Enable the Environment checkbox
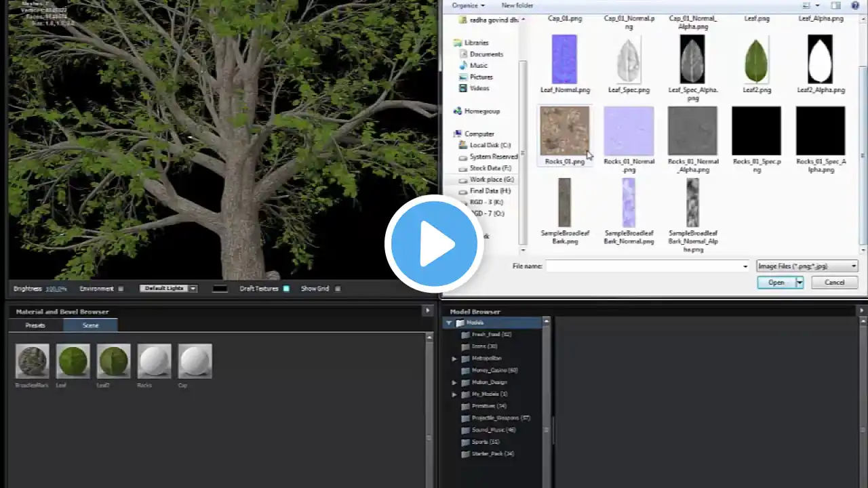 121,289
